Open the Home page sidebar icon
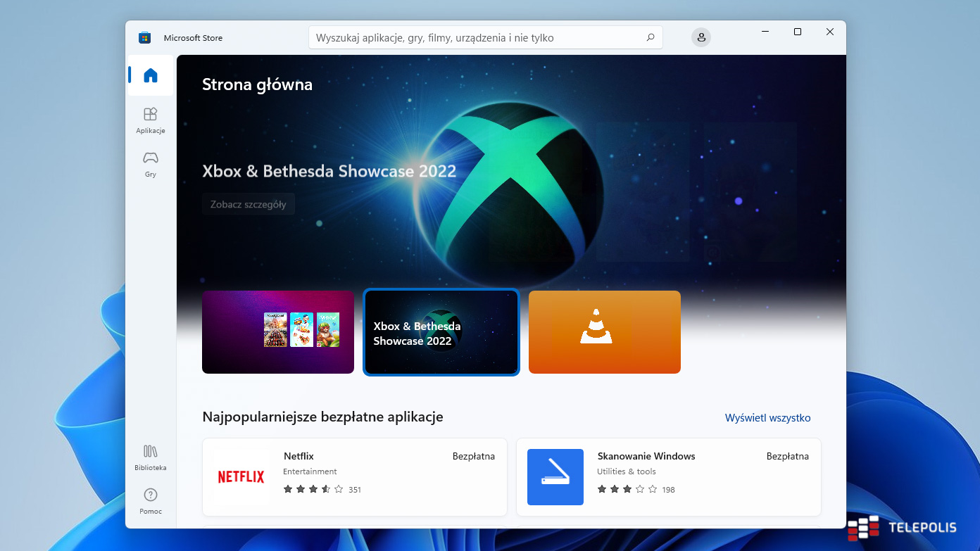Viewport: 980px width, 551px height. click(x=151, y=75)
